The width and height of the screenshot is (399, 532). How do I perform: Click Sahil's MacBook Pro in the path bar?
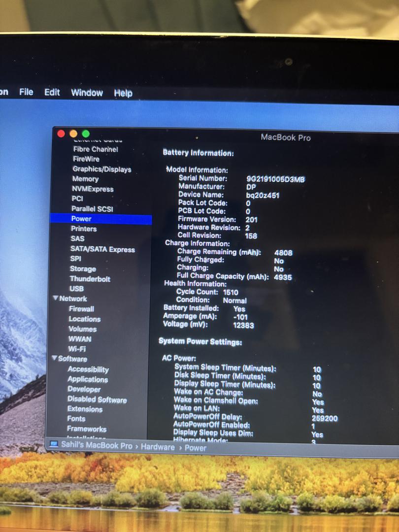tap(97, 445)
